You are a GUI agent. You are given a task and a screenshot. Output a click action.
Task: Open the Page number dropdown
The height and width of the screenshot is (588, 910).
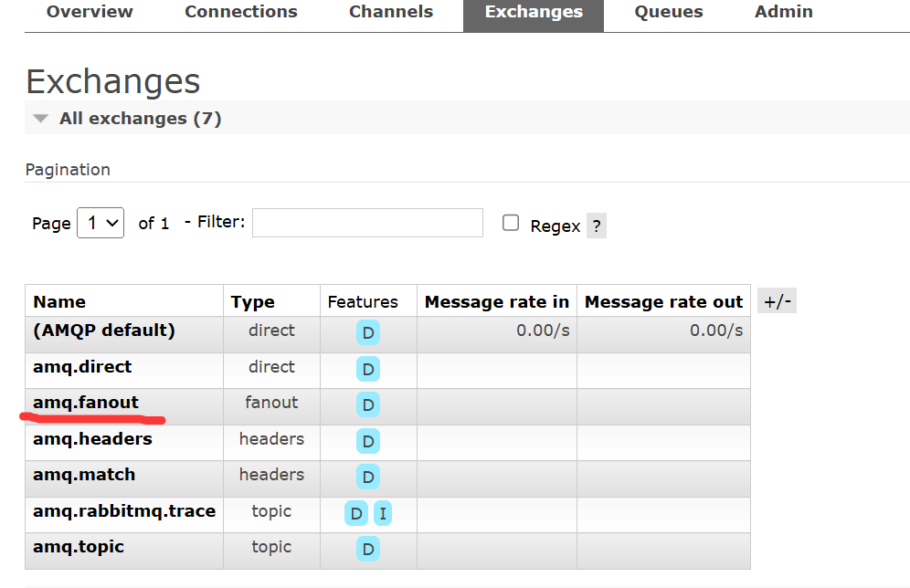(101, 223)
